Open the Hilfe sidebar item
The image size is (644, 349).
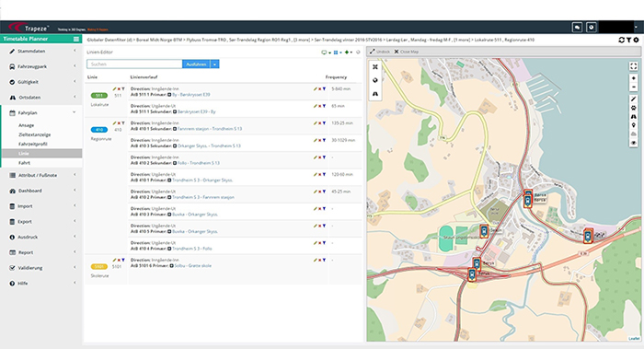point(41,284)
